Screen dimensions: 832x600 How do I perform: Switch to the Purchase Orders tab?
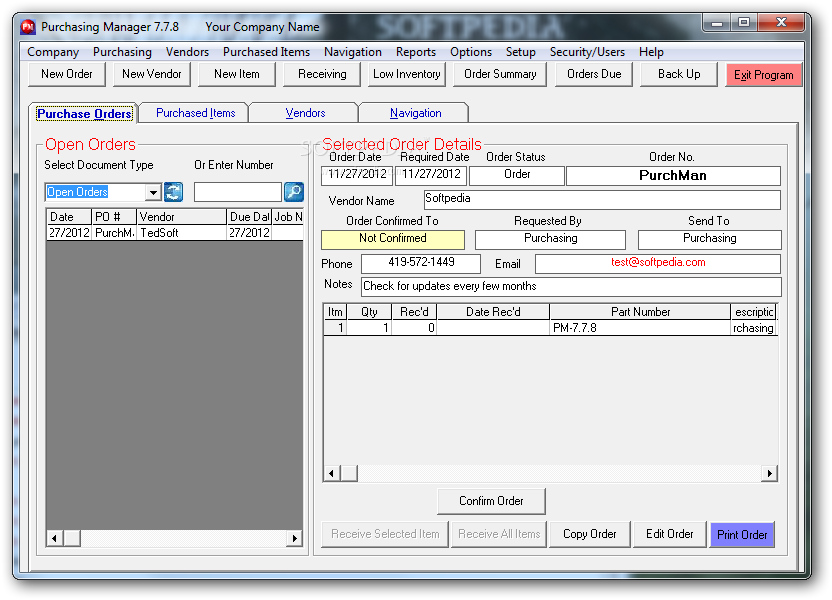tap(84, 114)
